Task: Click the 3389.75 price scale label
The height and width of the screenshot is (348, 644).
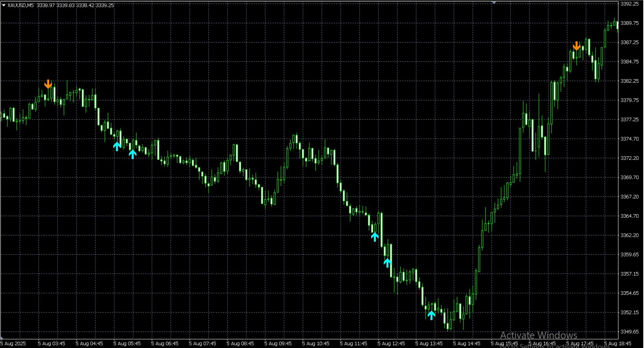Action: 629,23
